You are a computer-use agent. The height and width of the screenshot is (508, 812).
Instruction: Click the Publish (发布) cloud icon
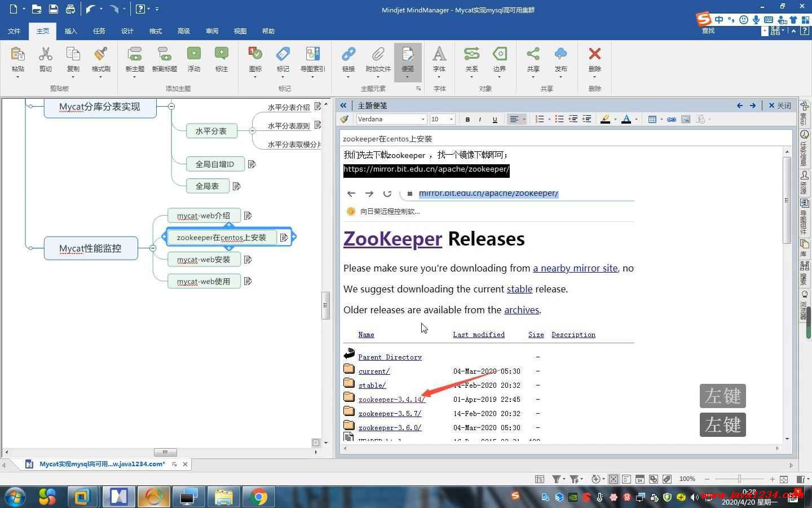[561, 54]
